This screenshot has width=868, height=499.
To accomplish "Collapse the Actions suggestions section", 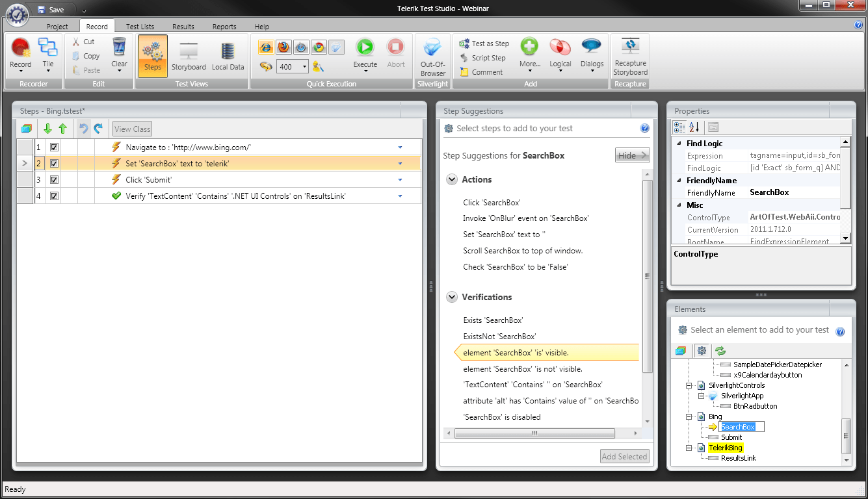I will point(452,180).
